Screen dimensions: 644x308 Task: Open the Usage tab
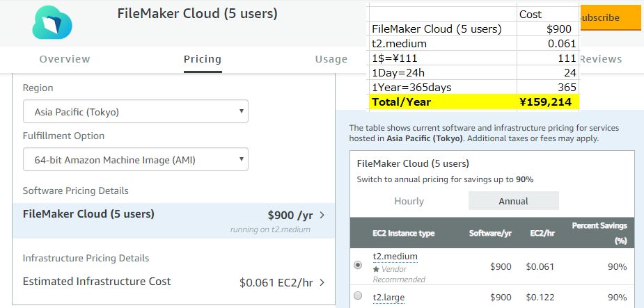331,59
